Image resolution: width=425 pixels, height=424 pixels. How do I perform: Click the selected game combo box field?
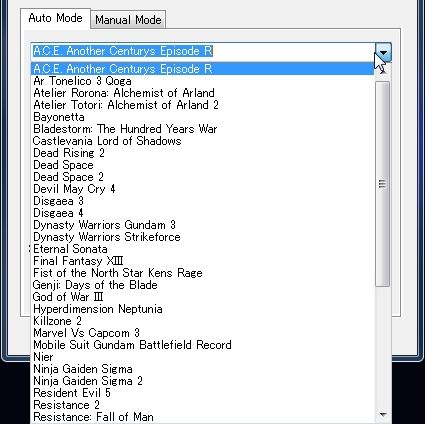tap(203, 51)
